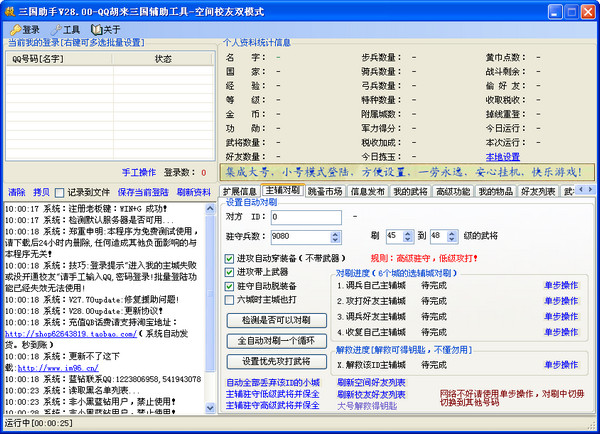The width and height of the screenshot is (600, 434).
Task: Switch to the 好友列表 tab
Action: click(x=538, y=191)
